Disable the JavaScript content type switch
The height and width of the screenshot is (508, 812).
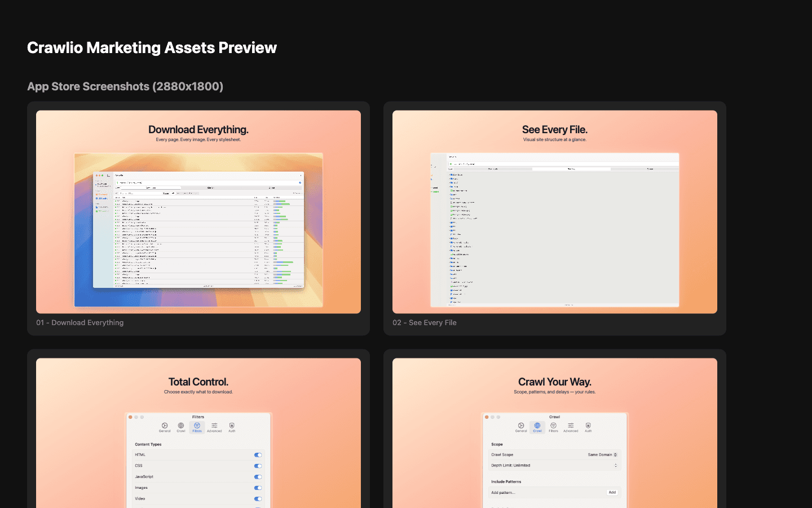tap(258, 477)
